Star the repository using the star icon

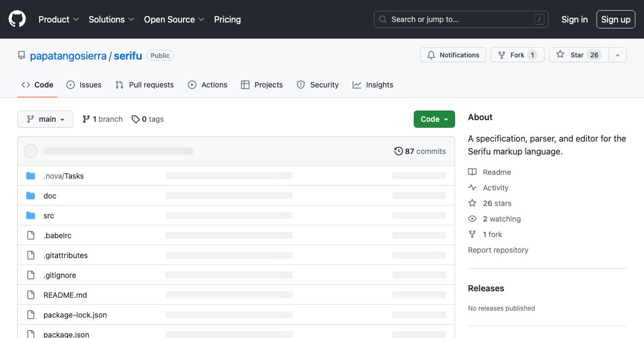pos(560,55)
